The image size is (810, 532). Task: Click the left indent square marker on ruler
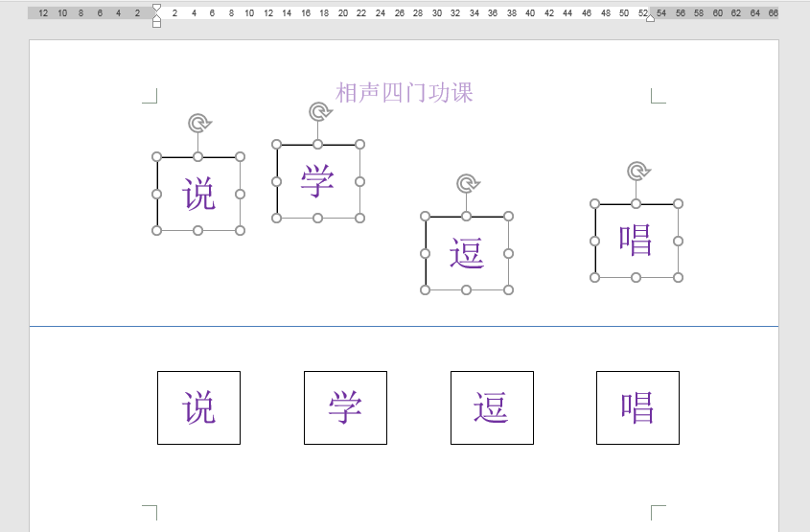tap(156, 24)
